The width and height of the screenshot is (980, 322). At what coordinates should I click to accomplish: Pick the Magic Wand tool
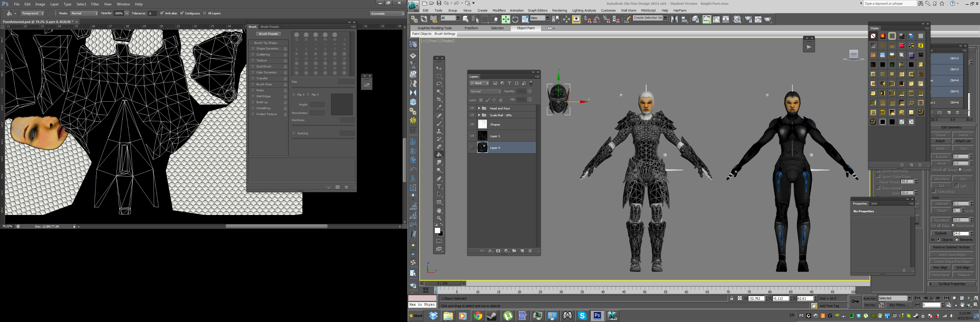pos(439,92)
